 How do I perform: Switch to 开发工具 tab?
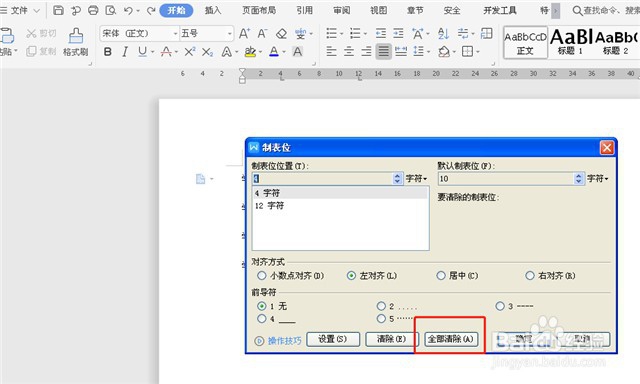coord(500,11)
